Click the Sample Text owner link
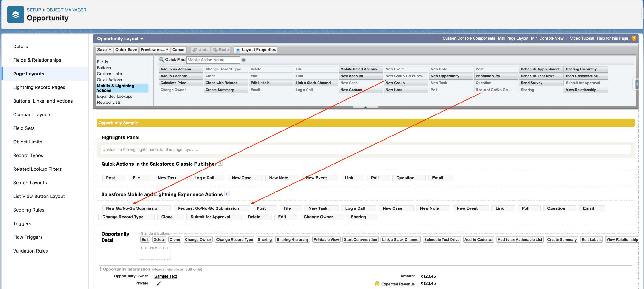The width and height of the screenshot is (644, 289). click(166, 276)
